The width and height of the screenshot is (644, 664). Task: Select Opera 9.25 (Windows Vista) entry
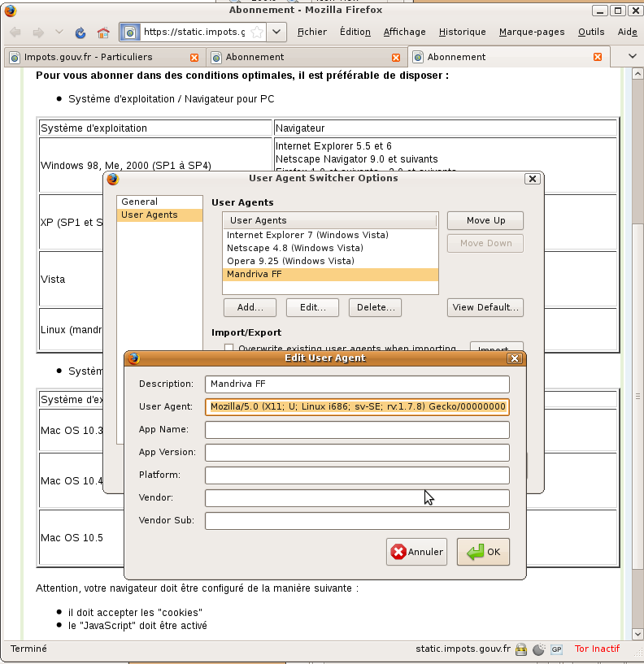330,261
